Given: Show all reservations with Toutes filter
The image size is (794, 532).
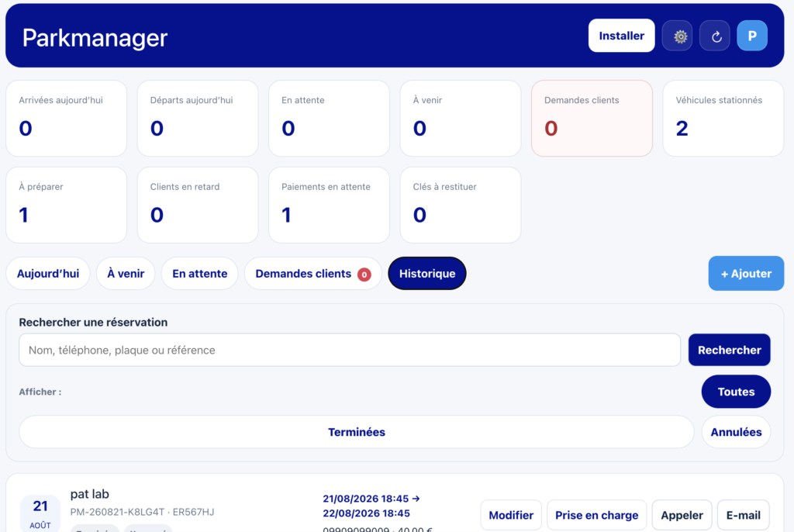Looking at the screenshot, I should (736, 392).
